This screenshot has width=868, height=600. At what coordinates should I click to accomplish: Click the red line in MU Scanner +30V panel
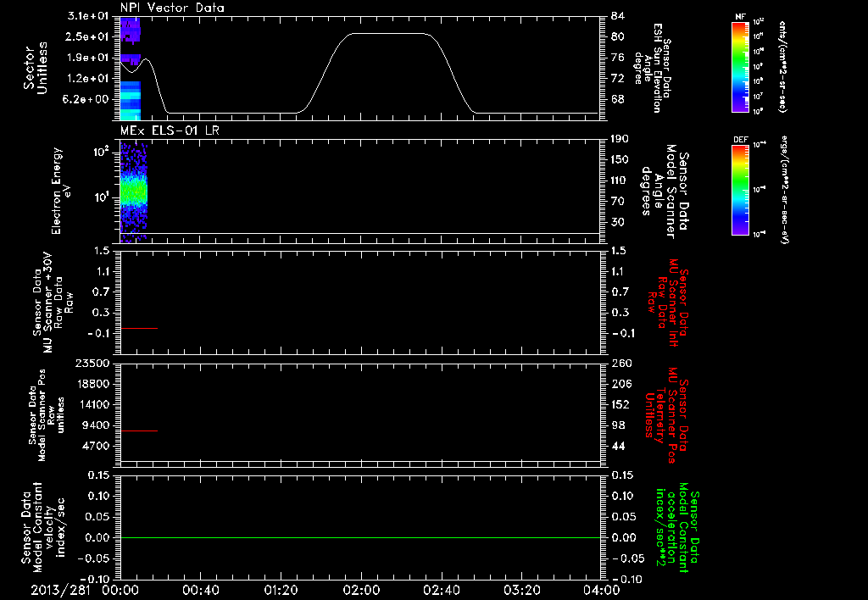point(139,328)
